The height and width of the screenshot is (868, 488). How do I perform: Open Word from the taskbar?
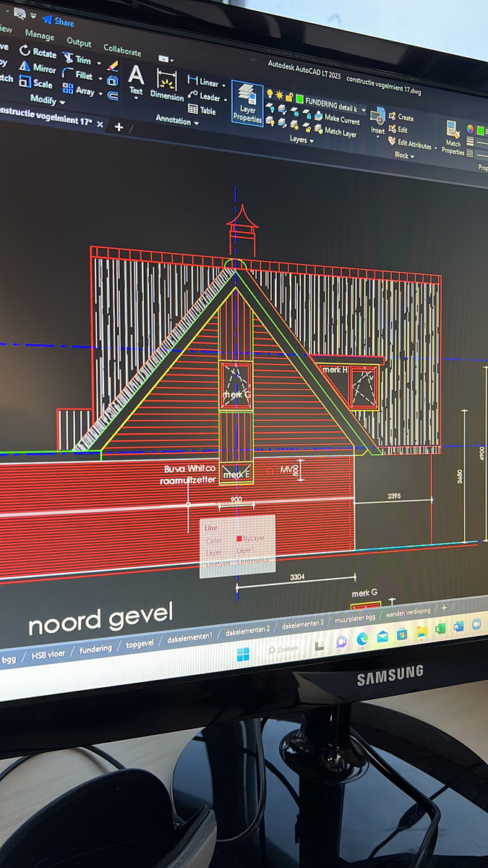458,626
